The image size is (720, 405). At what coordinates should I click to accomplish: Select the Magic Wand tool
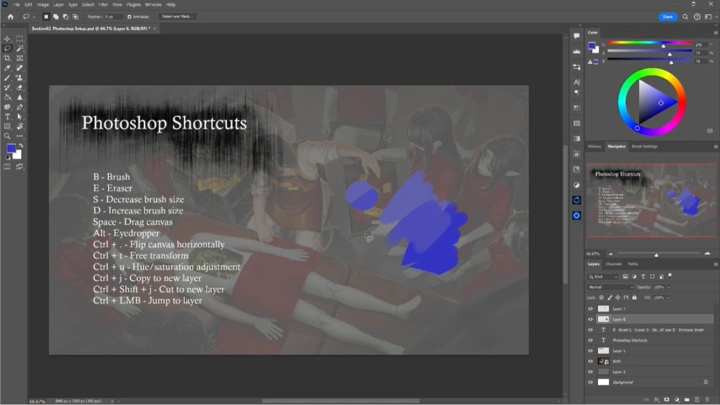pyautogui.click(x=20, y=49)
